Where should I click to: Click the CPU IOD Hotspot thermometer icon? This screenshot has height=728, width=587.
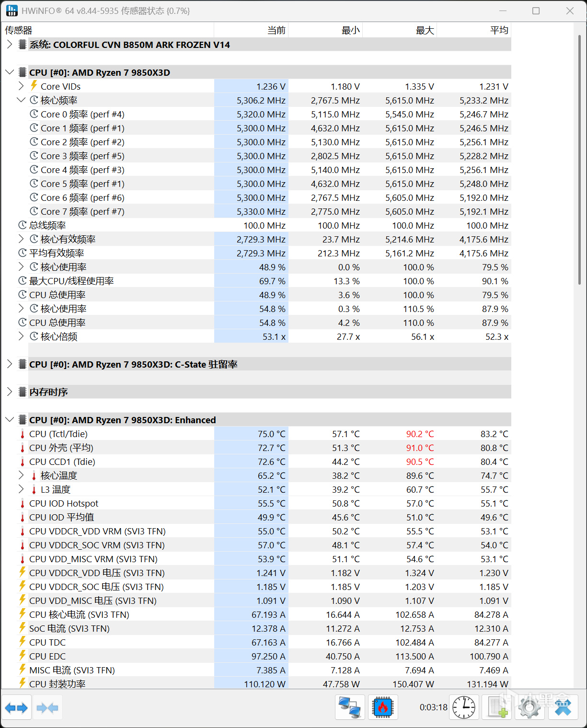coord(23,503)
